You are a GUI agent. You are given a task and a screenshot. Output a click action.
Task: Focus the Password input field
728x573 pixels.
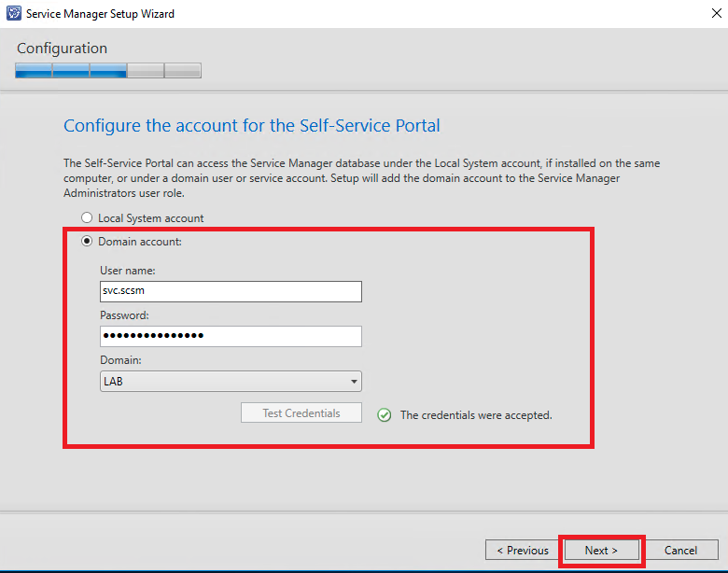click(231, 336)
